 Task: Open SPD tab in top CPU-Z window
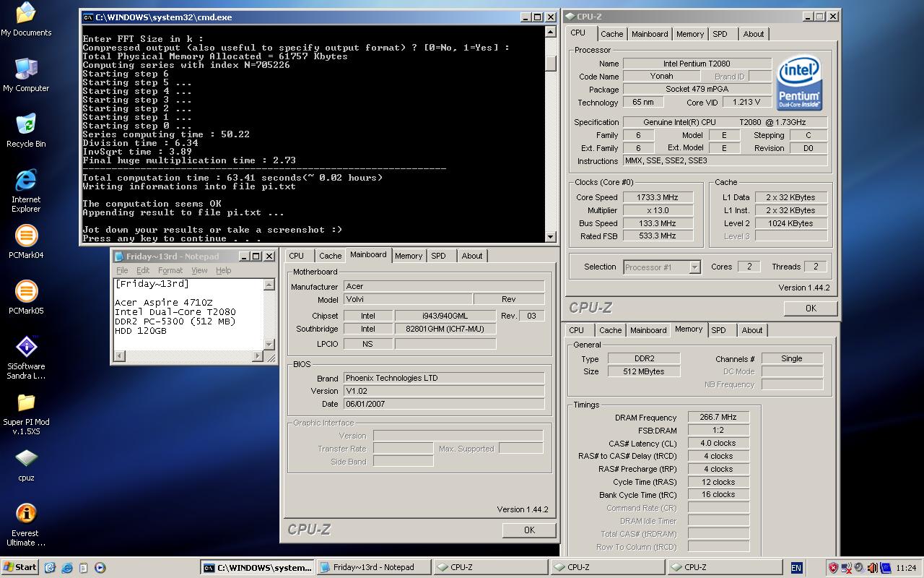[x=720, y=34]
